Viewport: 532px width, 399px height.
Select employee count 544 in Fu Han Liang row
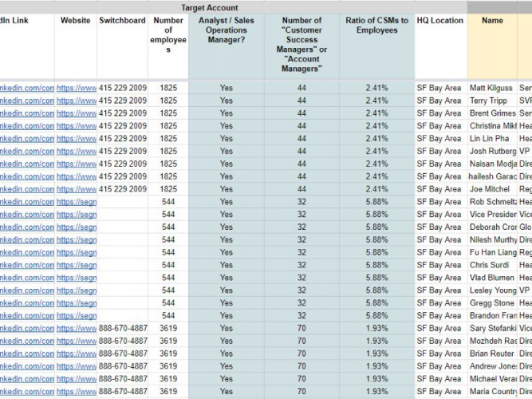pos(168,252)
